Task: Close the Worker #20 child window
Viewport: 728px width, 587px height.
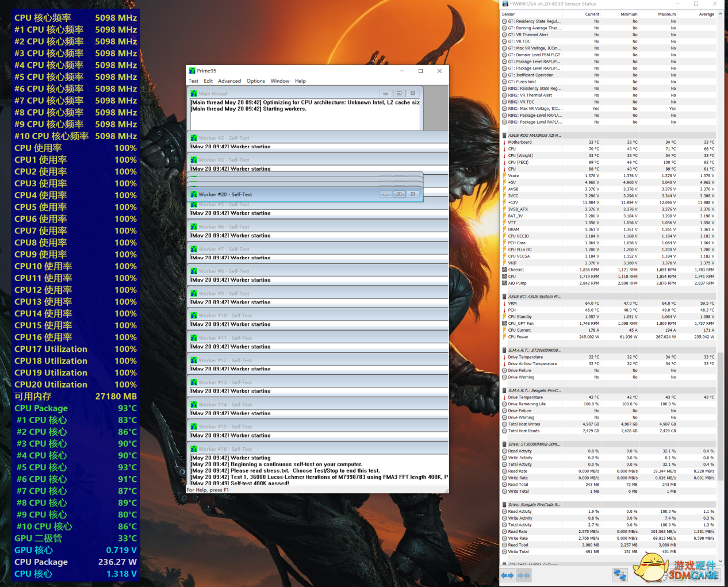Action: [412, 194]
